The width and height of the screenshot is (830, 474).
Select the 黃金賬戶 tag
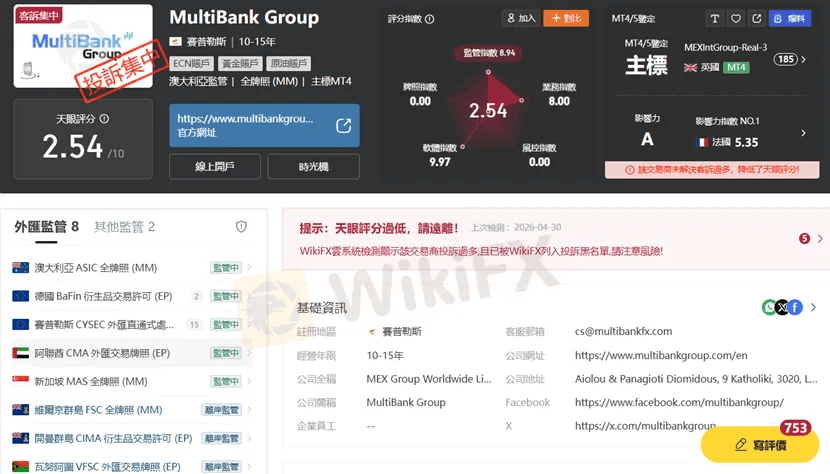click(240, 64)
